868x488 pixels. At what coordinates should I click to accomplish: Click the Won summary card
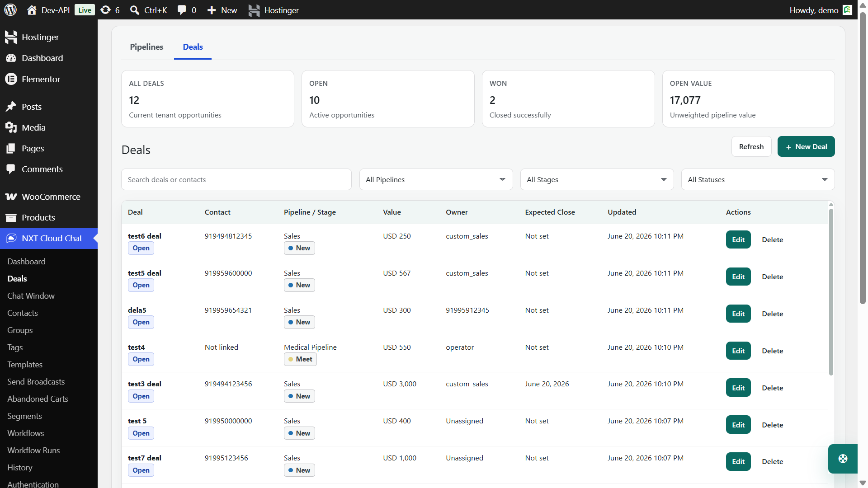click(568, 99)
